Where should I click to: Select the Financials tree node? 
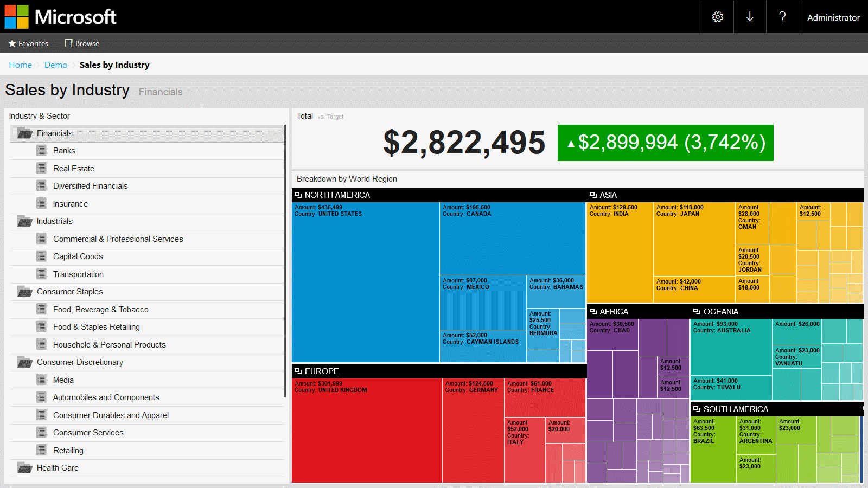click(x=147, y=133)
